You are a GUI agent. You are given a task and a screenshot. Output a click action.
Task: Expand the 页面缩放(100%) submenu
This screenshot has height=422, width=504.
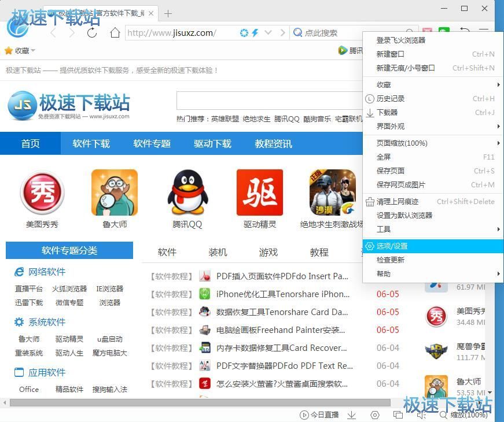(x=433, y=143)
